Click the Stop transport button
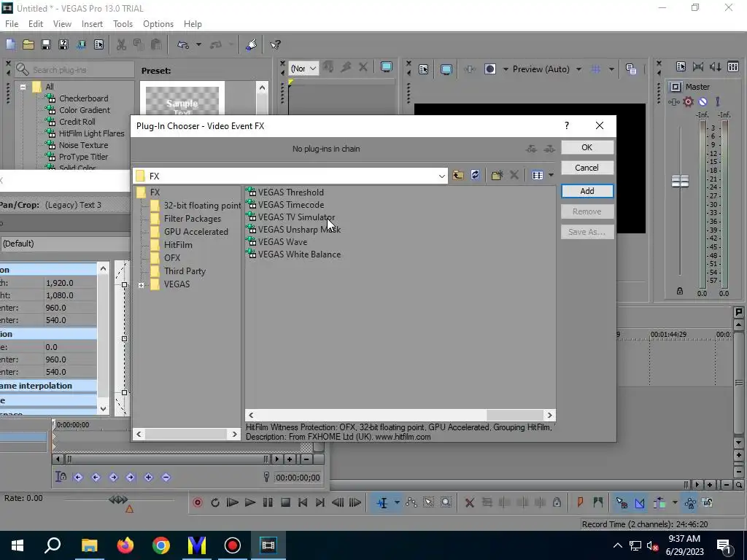 click(x=285, y=502)
